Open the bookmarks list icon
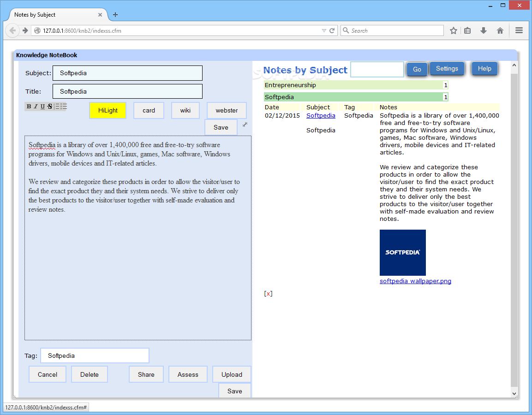Viewport: 532px width, 415px height. pyautogui.click(x=467, y=30)
